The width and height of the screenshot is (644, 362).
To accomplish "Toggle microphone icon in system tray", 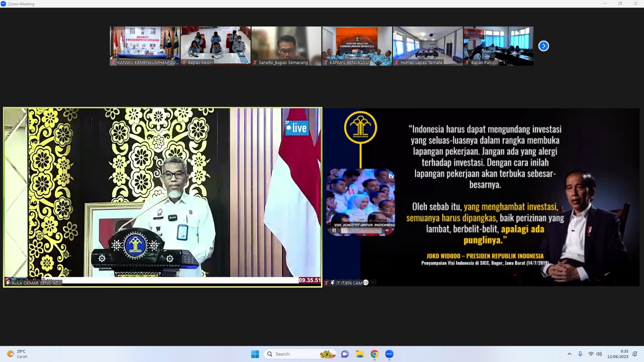I will click(x=580, y=354).
